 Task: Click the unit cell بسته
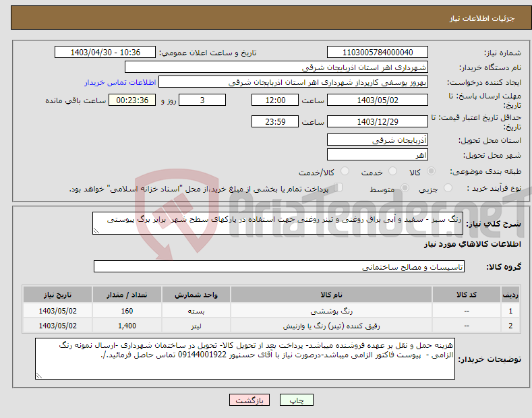coord(196,311)
